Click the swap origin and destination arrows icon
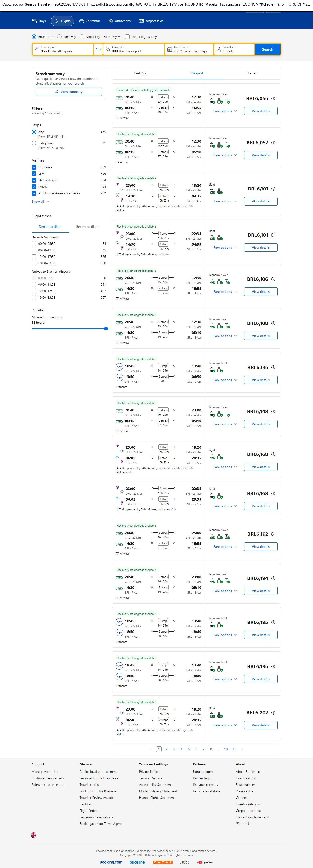The height and width of the screenshot is (868, 313). (x=98, y=49)
